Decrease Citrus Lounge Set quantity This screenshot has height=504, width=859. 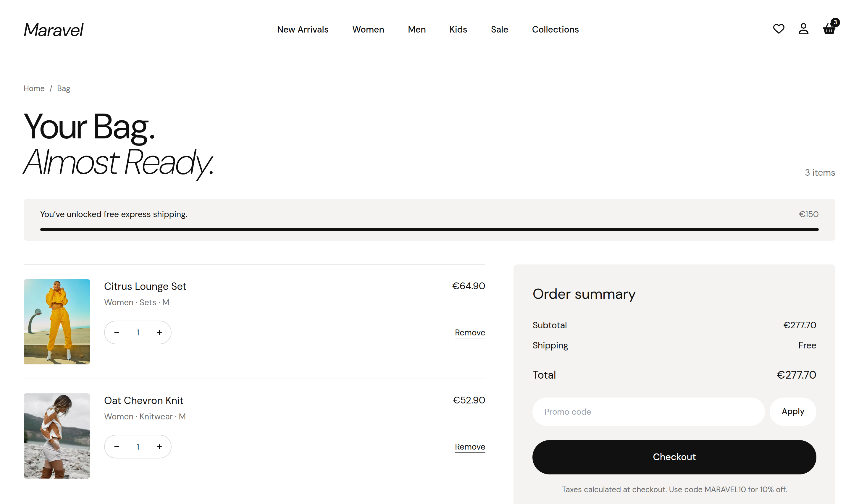pyautogui.click(x=117, y=332)
